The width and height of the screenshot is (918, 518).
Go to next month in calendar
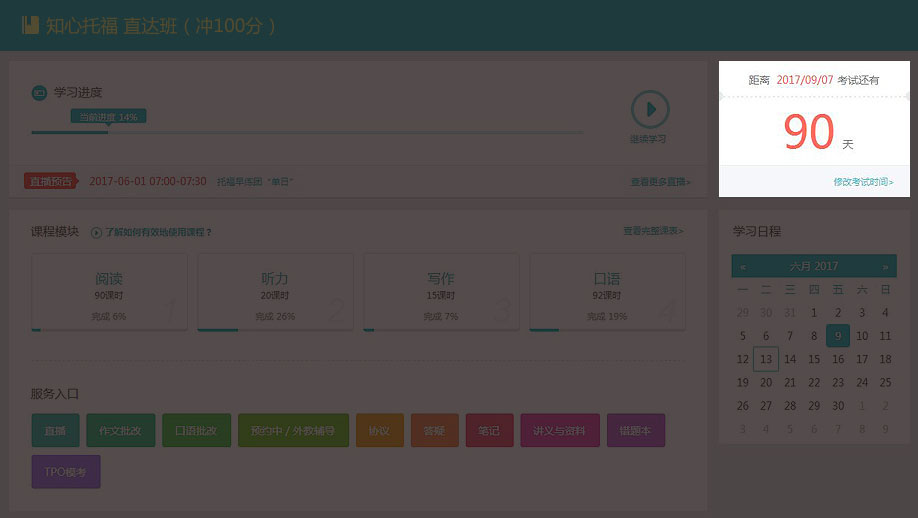click(x=885, y=267)
